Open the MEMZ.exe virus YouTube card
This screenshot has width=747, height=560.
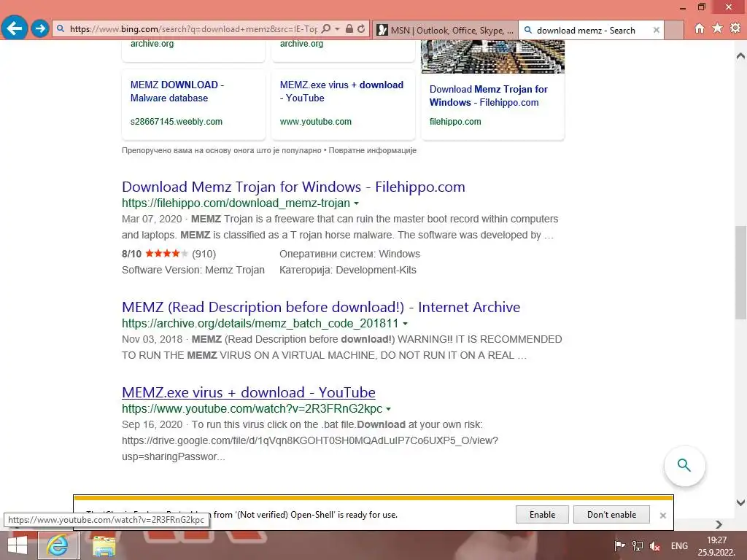point(341,91)
